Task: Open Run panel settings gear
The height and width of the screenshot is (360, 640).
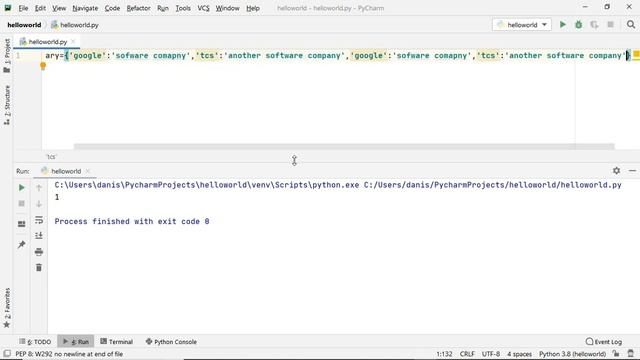Action: (616, 171)
